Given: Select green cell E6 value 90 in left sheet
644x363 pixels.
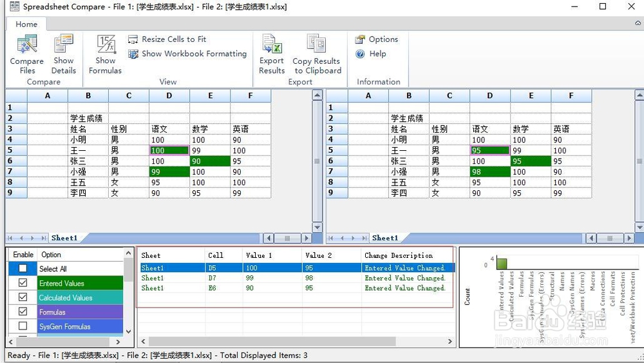Looking at the screenshot, I should 210,161.
